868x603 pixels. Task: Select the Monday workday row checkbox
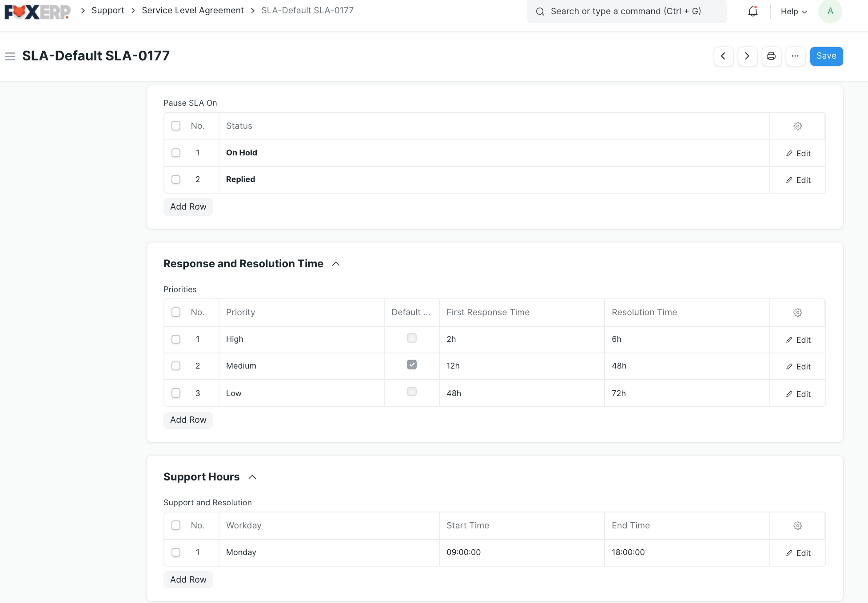coord(176,552)
